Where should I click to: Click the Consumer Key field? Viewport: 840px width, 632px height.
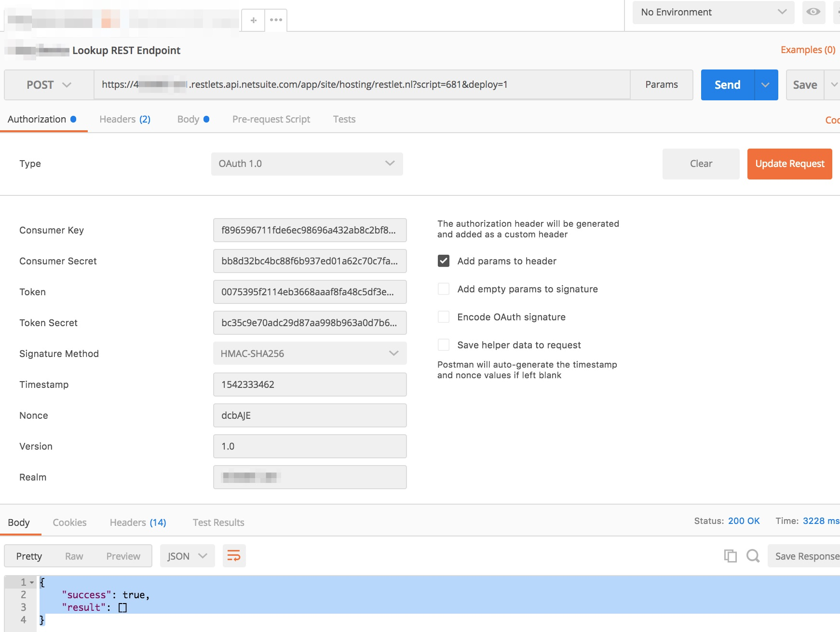(x=310, y=230)
